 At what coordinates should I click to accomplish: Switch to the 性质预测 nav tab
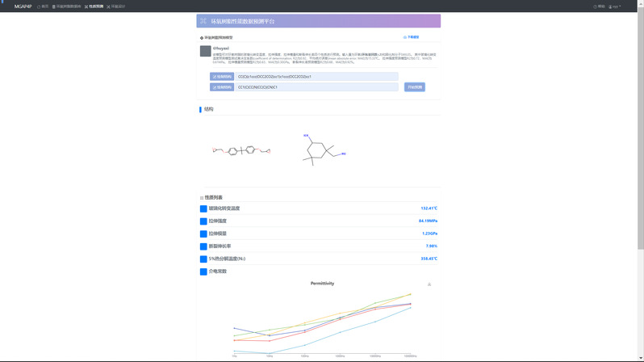click(x=94, y=6)
